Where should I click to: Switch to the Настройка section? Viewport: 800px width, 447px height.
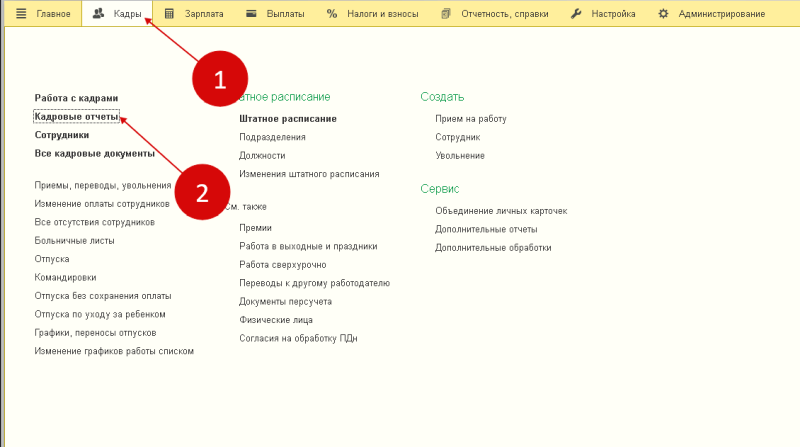click(x=613, y=14)
